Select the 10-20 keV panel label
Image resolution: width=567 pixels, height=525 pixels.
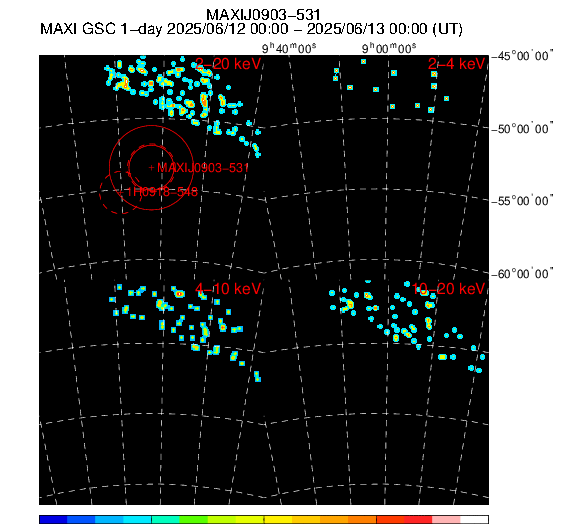pos(448,289)
